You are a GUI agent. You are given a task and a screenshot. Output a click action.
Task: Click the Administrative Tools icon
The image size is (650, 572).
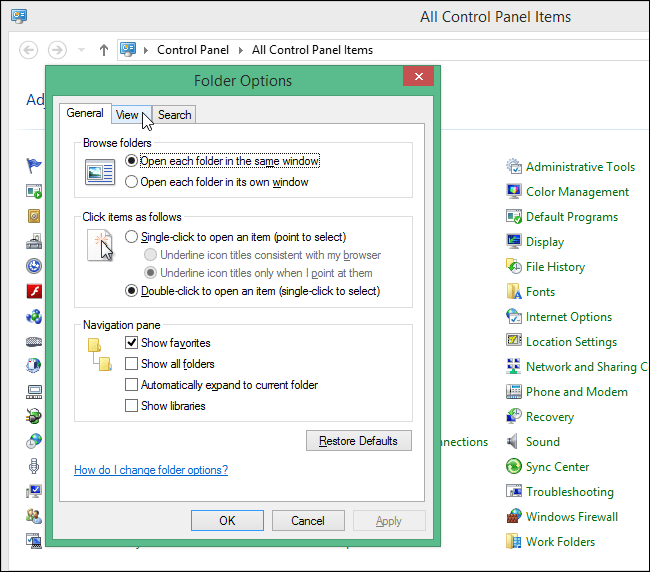click(x=514, y=167)
